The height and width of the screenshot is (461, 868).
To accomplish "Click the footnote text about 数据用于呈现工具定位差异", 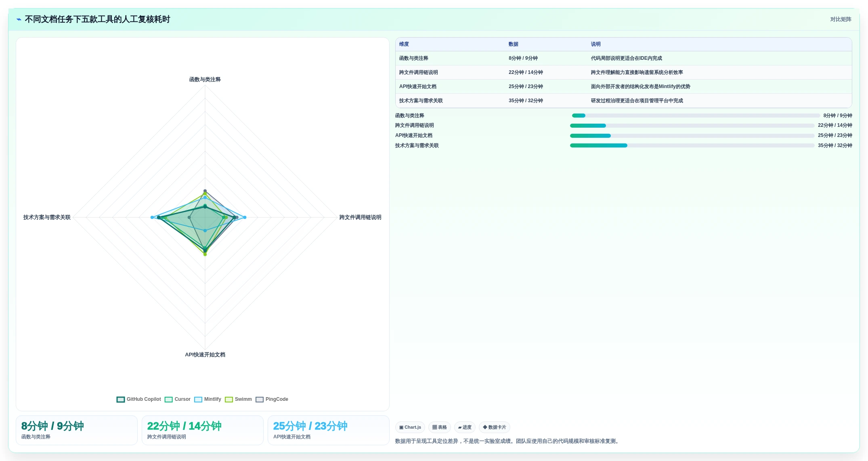I will (507, 441).
